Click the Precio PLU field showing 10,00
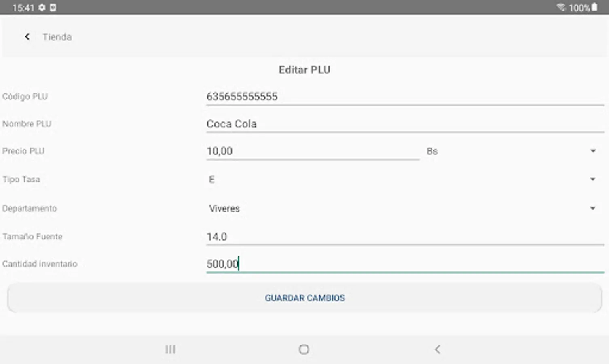609x364 pixels. click(311, 151)
